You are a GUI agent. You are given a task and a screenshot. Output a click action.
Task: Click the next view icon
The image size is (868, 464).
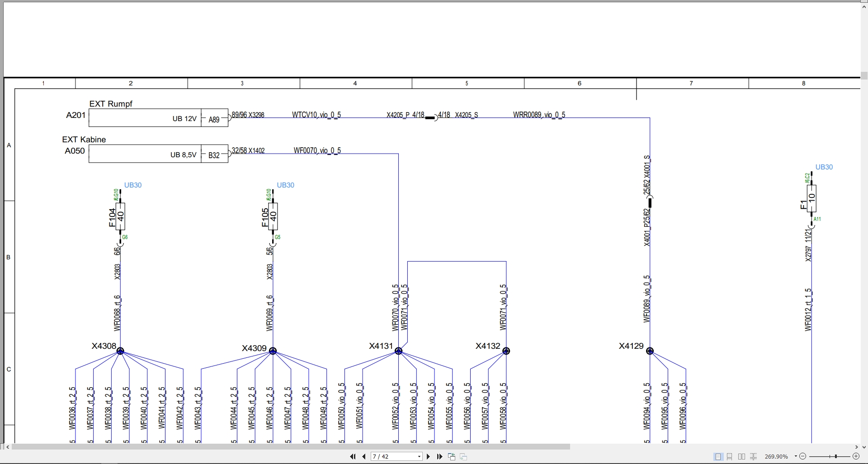(463, 457)
